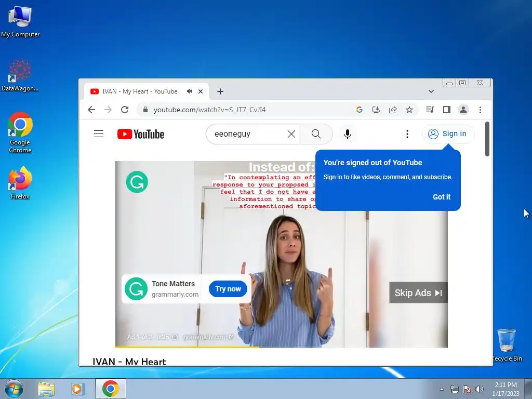The width and height of the screenshot is (532, 399).
Task: Toggle Chrome side panel
Action: point(446,110)
